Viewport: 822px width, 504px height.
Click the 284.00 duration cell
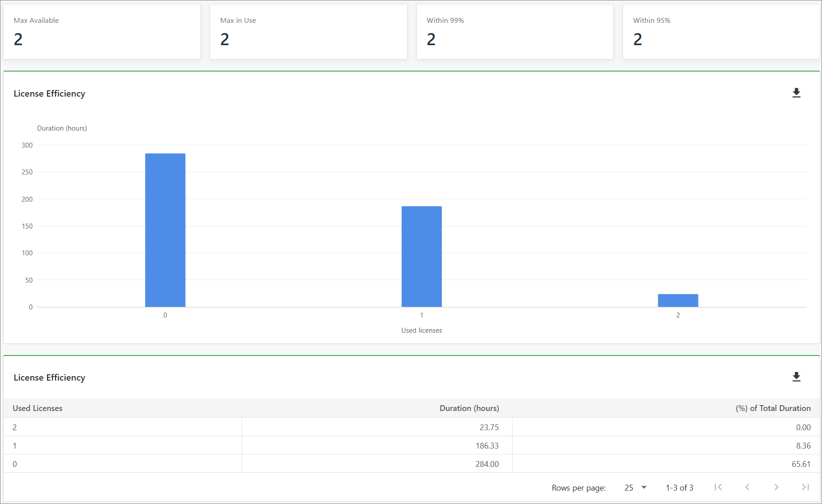click(377, 464)
